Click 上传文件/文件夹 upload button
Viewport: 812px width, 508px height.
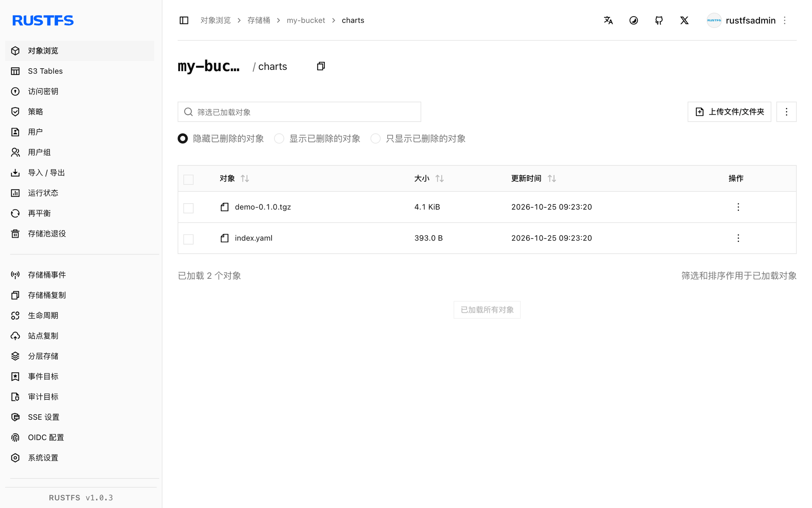pyautogui.click(x=729, y=112)
